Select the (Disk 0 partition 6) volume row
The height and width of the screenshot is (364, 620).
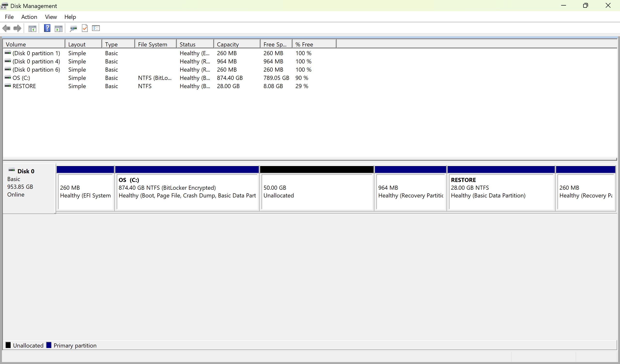click(x=170, y=70)
